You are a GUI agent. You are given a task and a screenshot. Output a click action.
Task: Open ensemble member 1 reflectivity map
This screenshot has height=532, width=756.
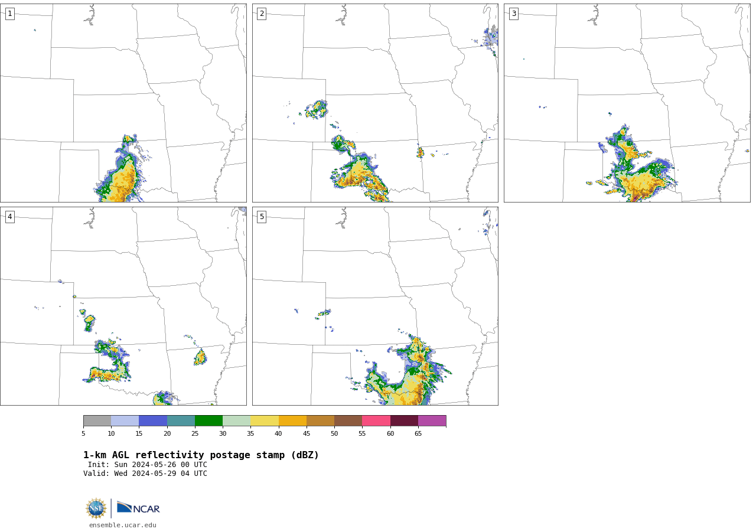[123, 103]
